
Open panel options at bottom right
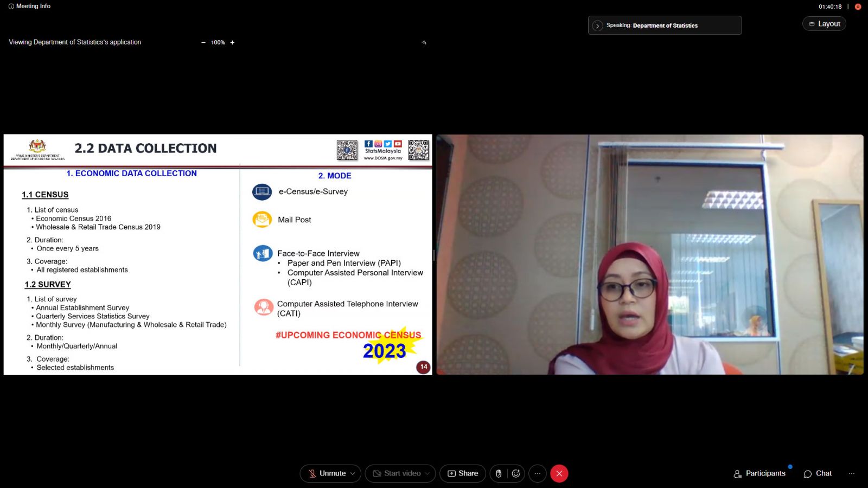tap(851, 473)
